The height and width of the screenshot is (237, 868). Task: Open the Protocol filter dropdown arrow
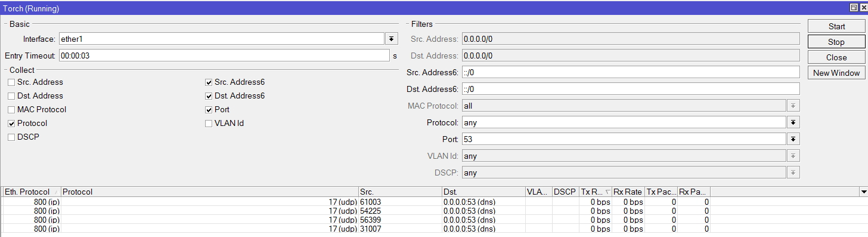pos(793,122)
